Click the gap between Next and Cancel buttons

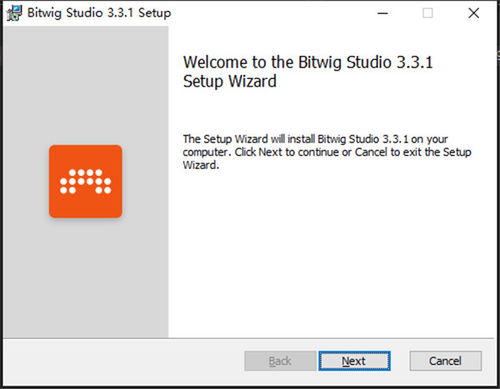point(400,361)
